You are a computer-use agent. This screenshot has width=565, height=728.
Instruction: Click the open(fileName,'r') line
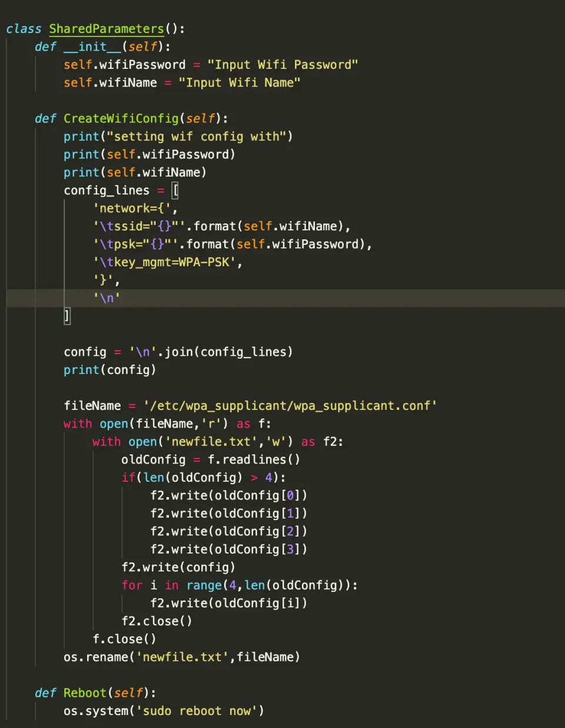167,424
